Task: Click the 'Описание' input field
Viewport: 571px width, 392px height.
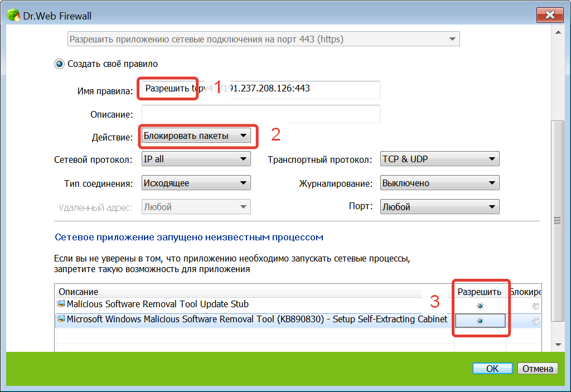Action: [x=261, y=114]
